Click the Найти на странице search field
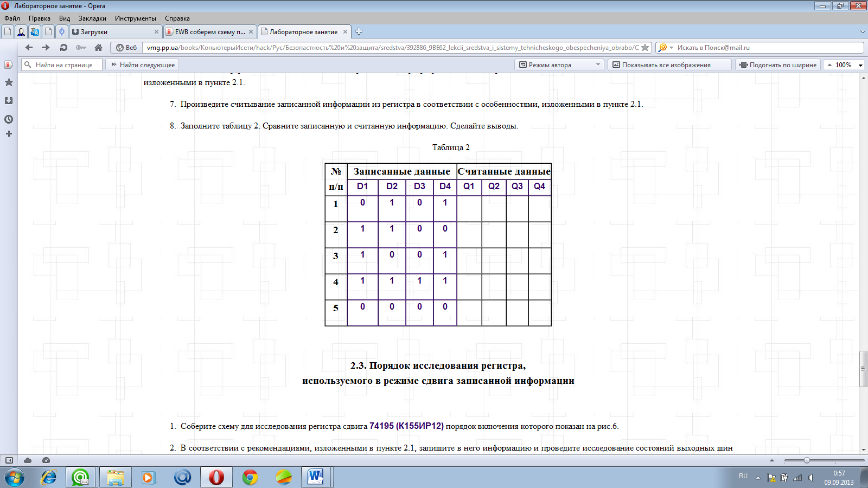This screenshot has height=488, width=868. click(x=62, y=65)
